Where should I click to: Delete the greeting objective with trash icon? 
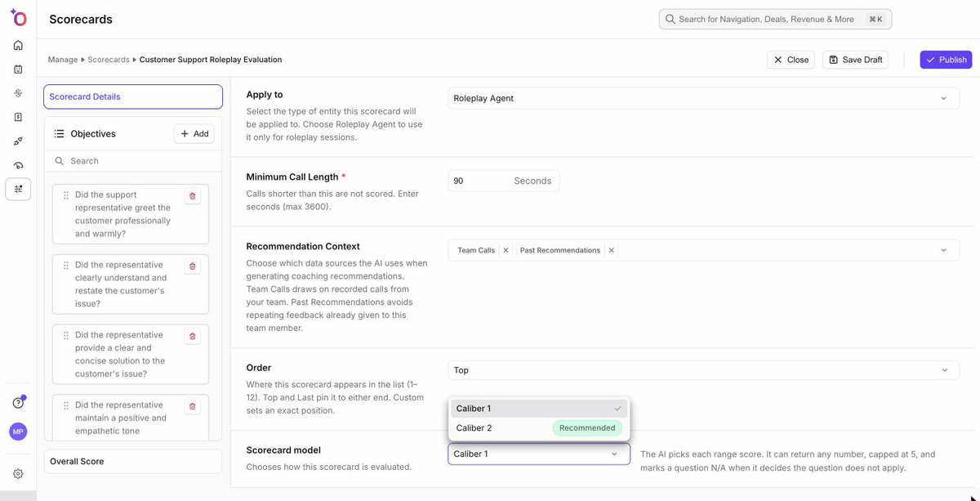point(193,196)
